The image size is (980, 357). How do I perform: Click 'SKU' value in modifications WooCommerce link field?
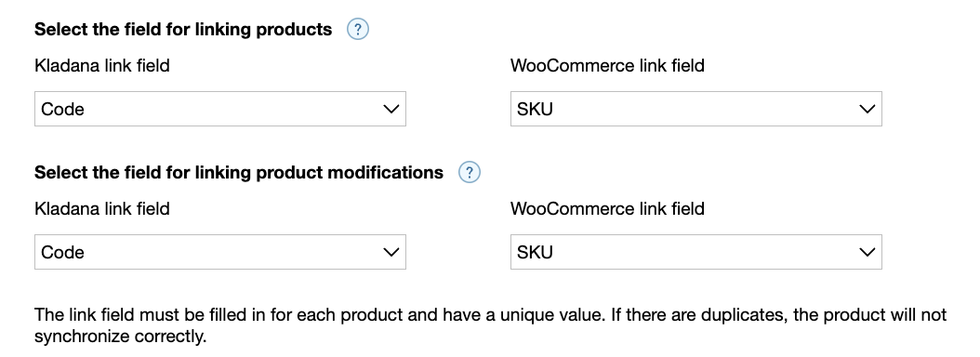point(535,252)
